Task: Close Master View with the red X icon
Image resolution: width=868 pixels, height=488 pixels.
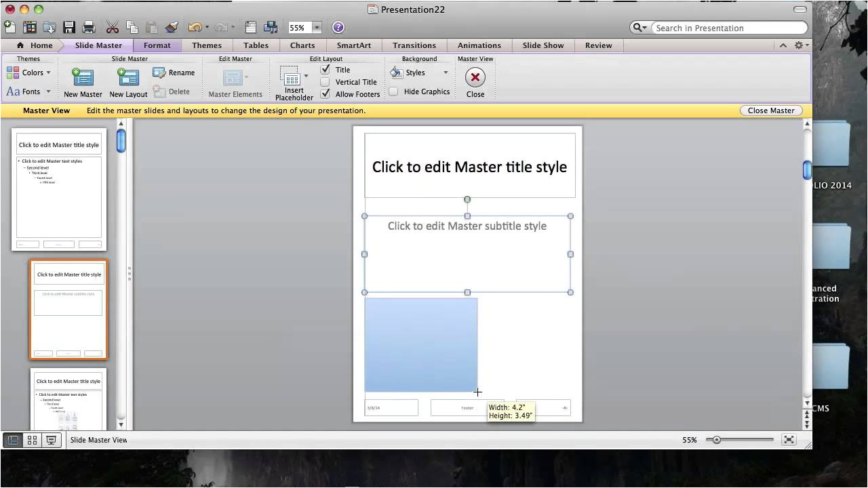Action: pos(475,77)
